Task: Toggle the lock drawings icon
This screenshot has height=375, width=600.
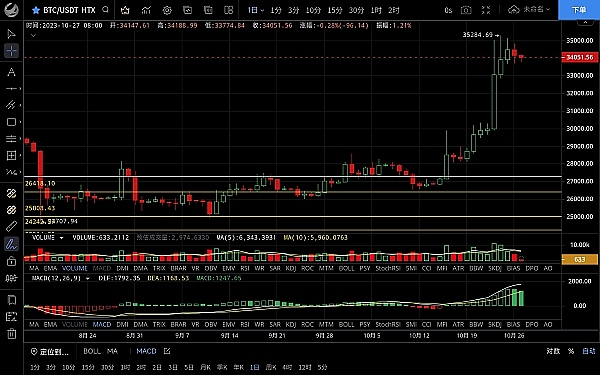Action: point(11,261)
